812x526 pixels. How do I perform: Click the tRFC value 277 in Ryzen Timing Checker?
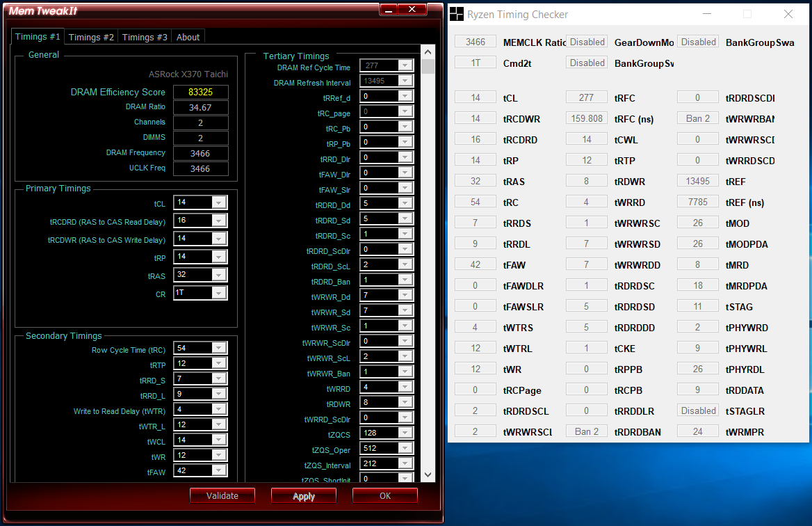point(587,97)
